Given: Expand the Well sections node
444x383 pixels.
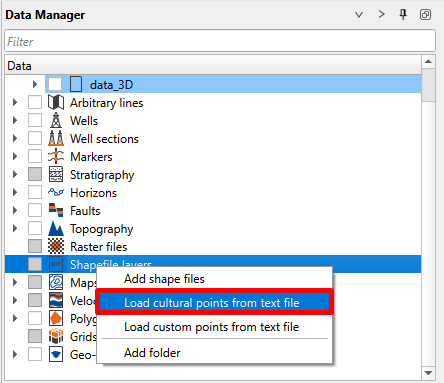Looking at the screenshot, I should (15, 138).
